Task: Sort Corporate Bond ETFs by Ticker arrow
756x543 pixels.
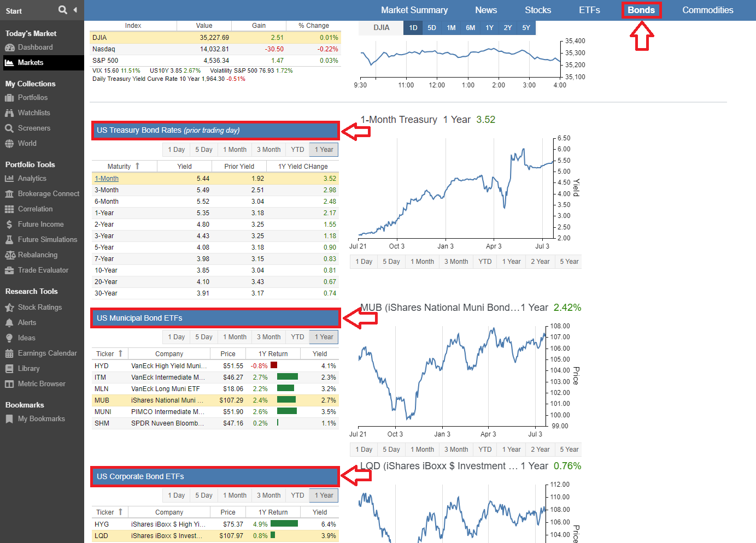Action: 120,512
